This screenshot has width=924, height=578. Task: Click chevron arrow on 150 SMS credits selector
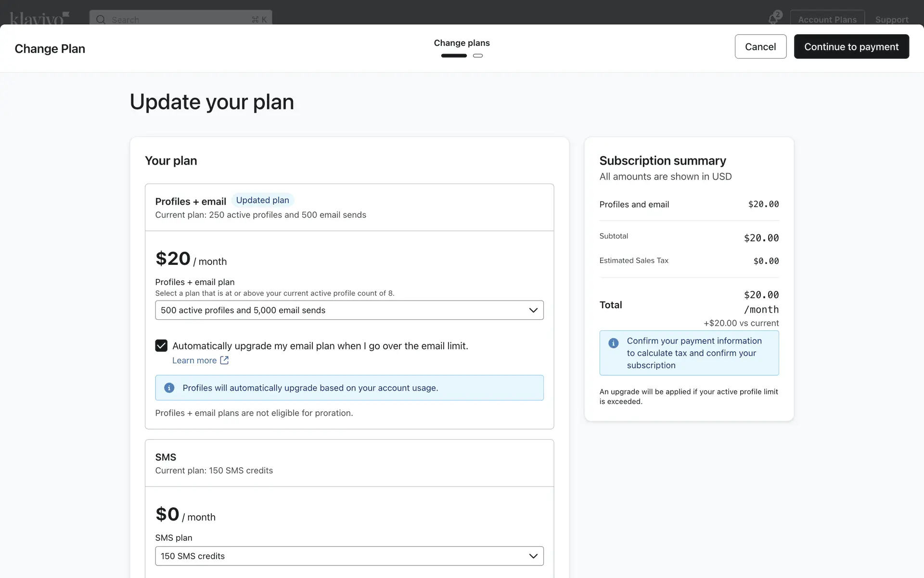point(533,556)
